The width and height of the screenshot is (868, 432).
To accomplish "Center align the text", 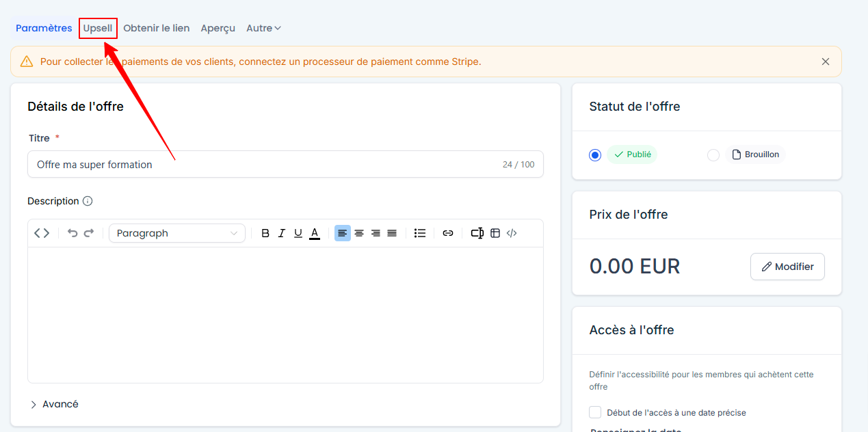I will tap(359, 233).
